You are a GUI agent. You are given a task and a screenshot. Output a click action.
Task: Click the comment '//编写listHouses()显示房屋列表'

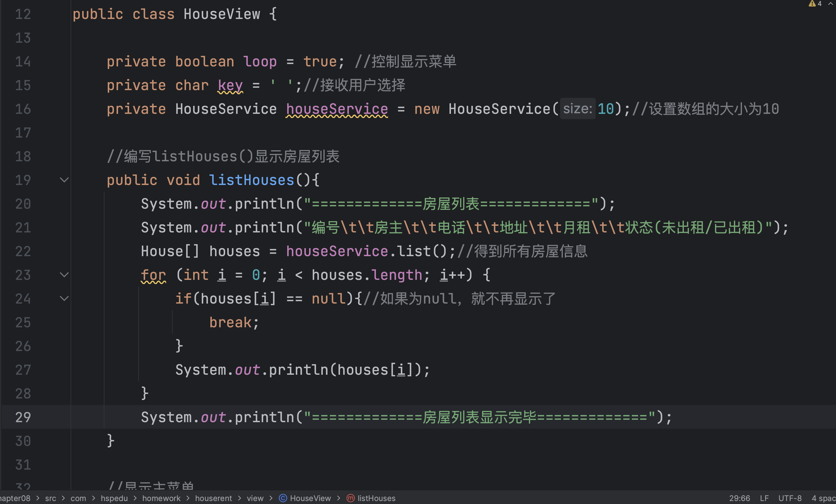pyautogui.click(x=223, y=156)
